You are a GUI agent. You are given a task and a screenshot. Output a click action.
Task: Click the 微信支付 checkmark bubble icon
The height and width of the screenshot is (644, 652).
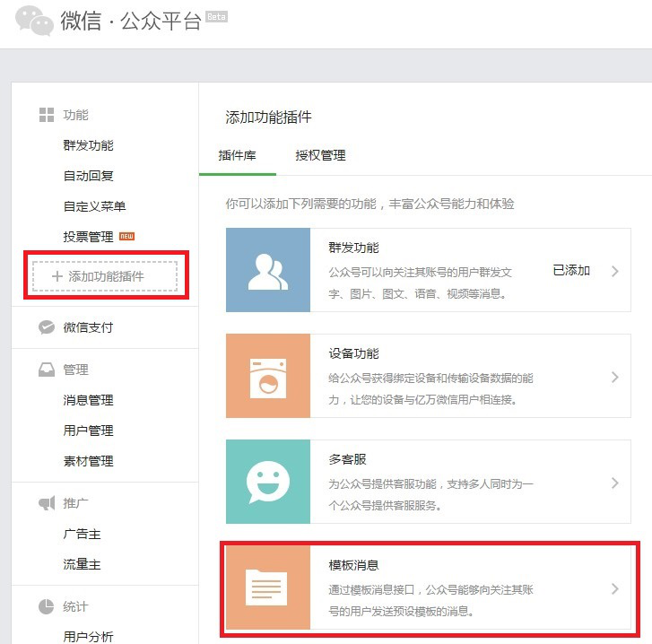[x=46, y=327]
